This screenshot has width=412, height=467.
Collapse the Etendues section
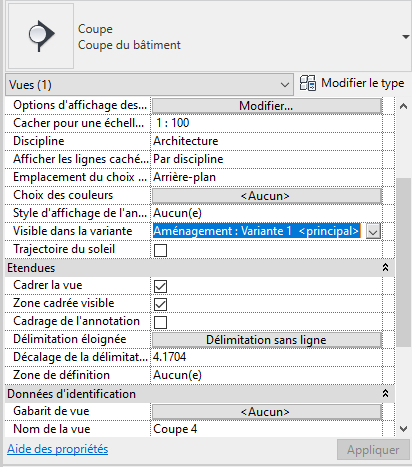pos(385,268)
